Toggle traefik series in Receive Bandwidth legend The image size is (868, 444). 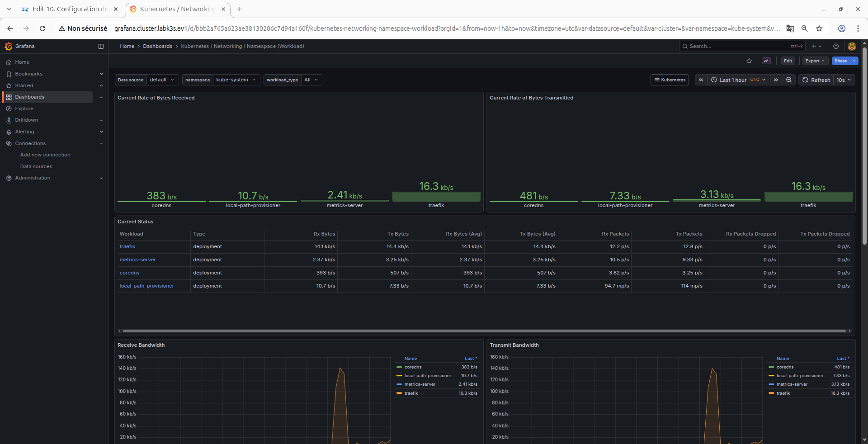(411, 393)
